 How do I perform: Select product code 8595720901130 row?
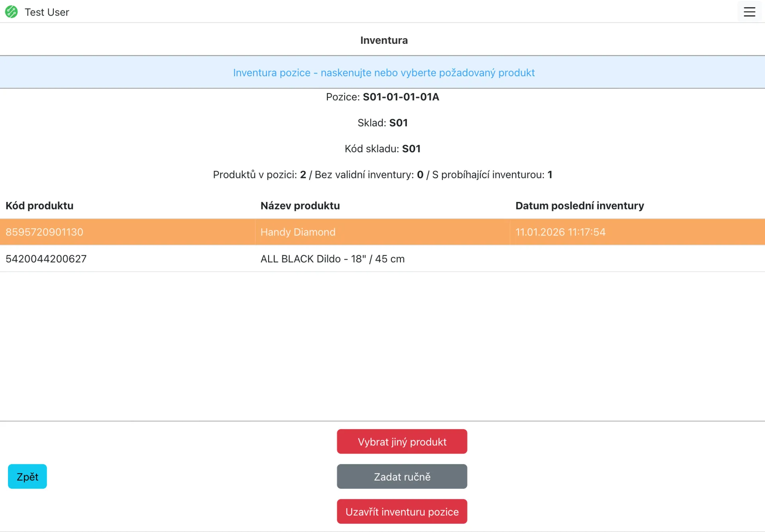coord(45,232)
